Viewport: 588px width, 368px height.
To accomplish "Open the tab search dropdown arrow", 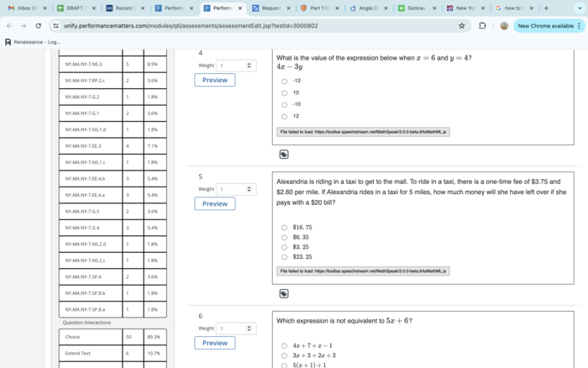I will click(x=575, y=8).
